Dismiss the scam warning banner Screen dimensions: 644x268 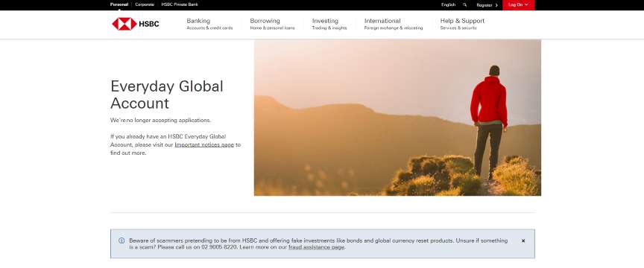tap(523, 241)
